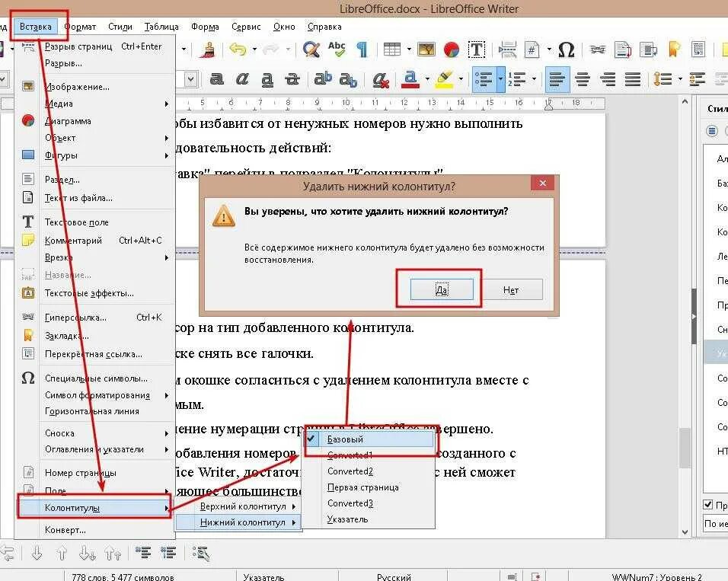Click the word count in status bar
728x581 pixels.
tap(123, 577)
